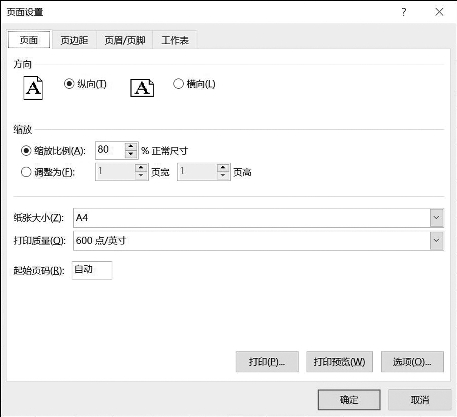Screen dimensions: 457x417
Task: Click the help question mark icon
Action: click(404, 12)
